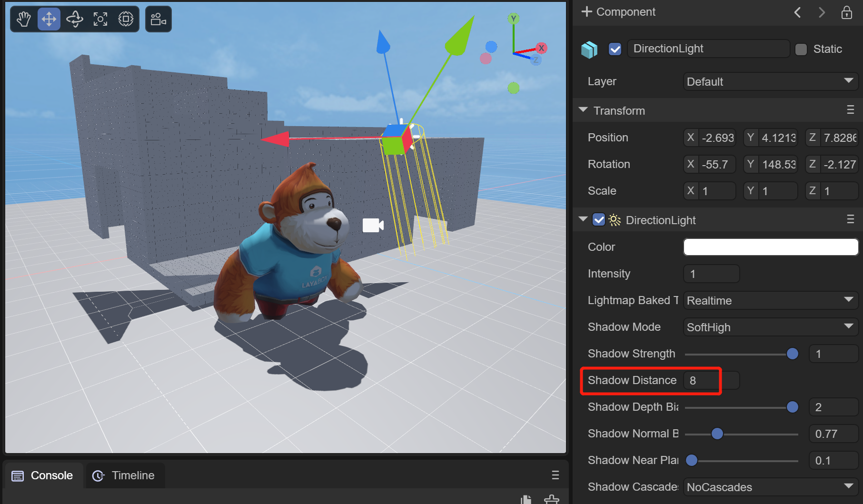Switch to the Timeline tab
The width and height of the screenshot is (863, 504).
pos(124,475)
